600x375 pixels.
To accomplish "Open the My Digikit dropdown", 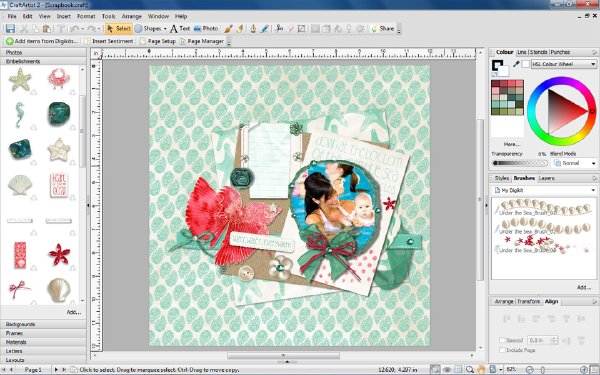I will pyautogui.click(x=544, y=190).
